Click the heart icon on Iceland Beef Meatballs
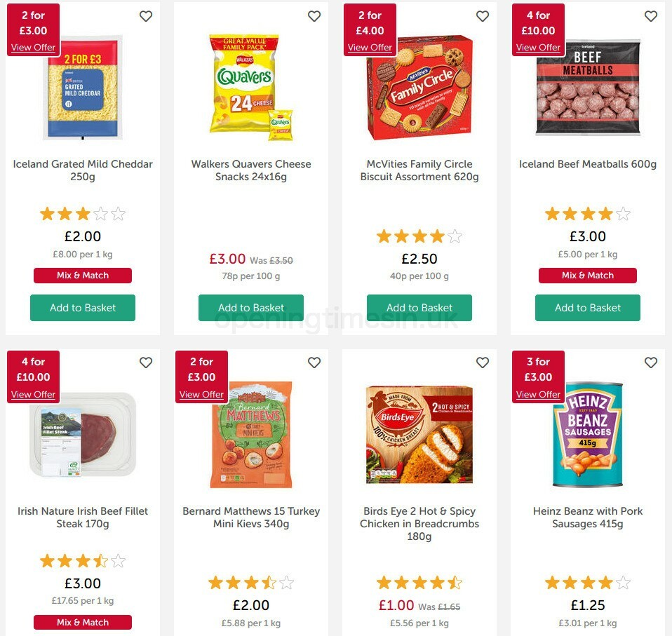The image size is (672, 636). click(x=651, y=15)
